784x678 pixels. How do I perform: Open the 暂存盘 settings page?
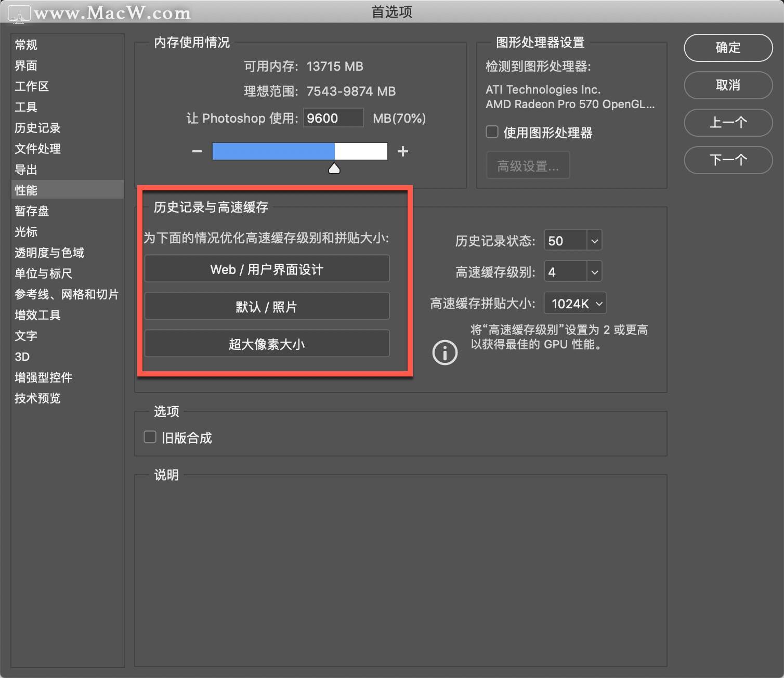31,211
